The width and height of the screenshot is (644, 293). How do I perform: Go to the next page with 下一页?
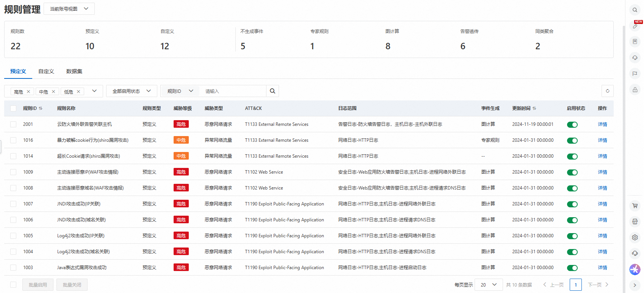tap(598, 285)
